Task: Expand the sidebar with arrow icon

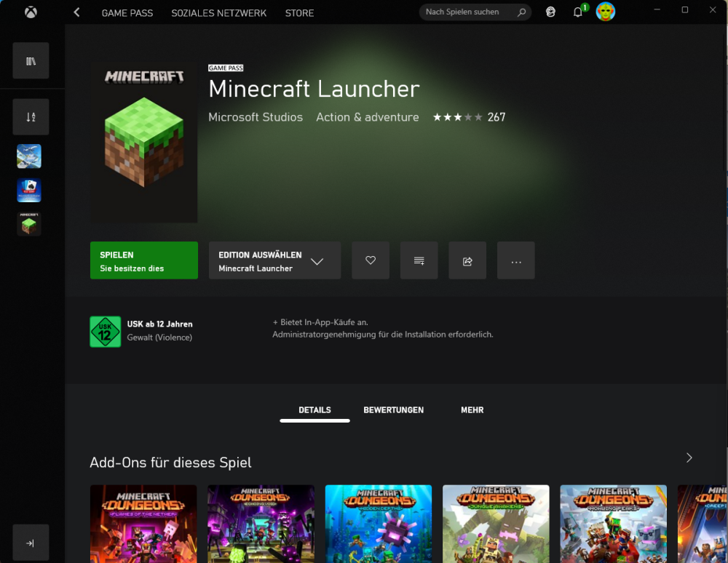Action: pyautogui.click(x=31, y=543)
